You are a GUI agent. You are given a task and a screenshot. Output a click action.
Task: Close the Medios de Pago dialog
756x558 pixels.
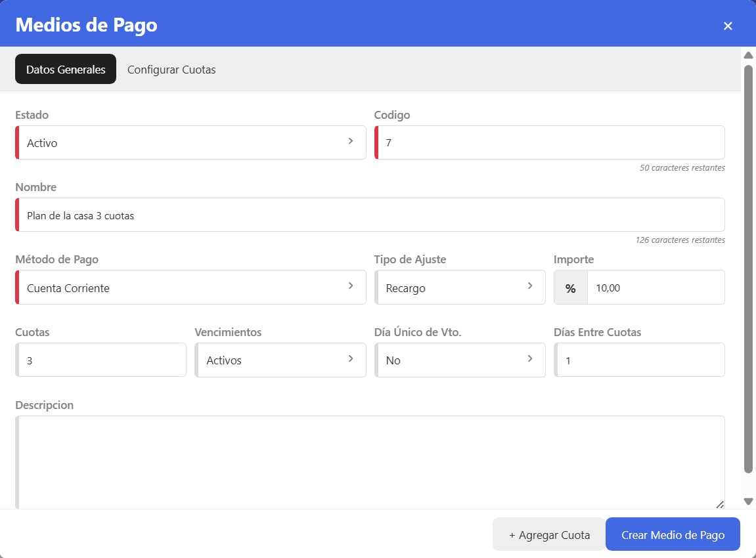(x=727, y=26)
